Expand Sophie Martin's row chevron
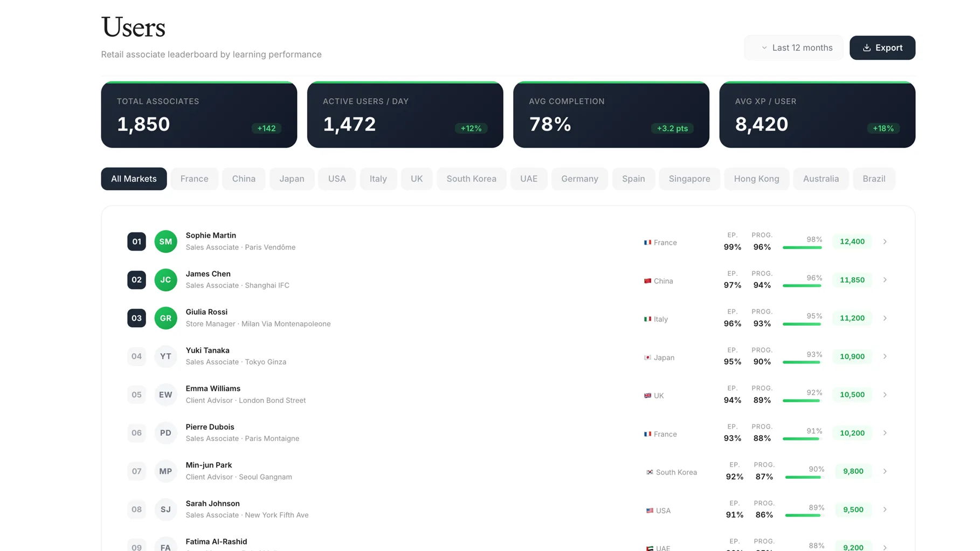This screenshot has width=980, height=551. point(885,242)
